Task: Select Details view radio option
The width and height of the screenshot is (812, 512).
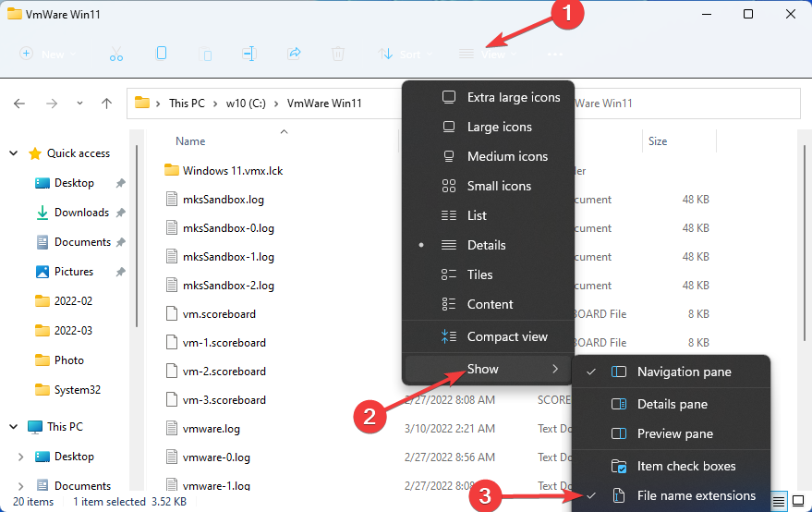Action: 489,245
